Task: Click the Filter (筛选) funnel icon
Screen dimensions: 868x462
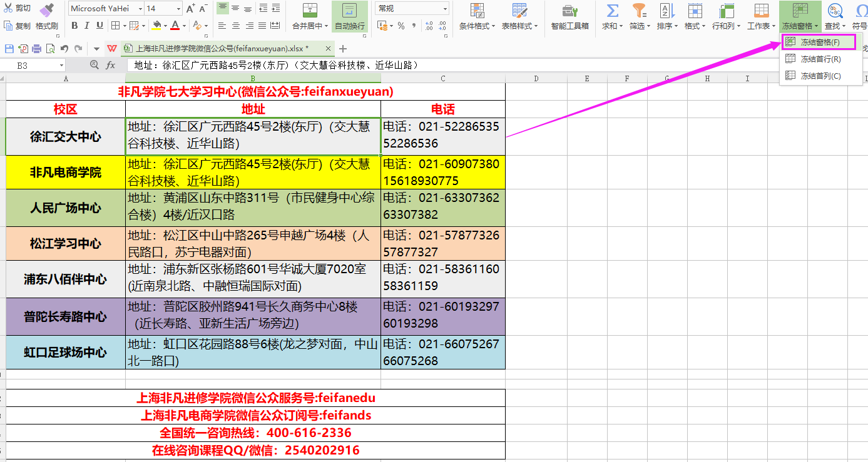Action: [x=638, y=11]
